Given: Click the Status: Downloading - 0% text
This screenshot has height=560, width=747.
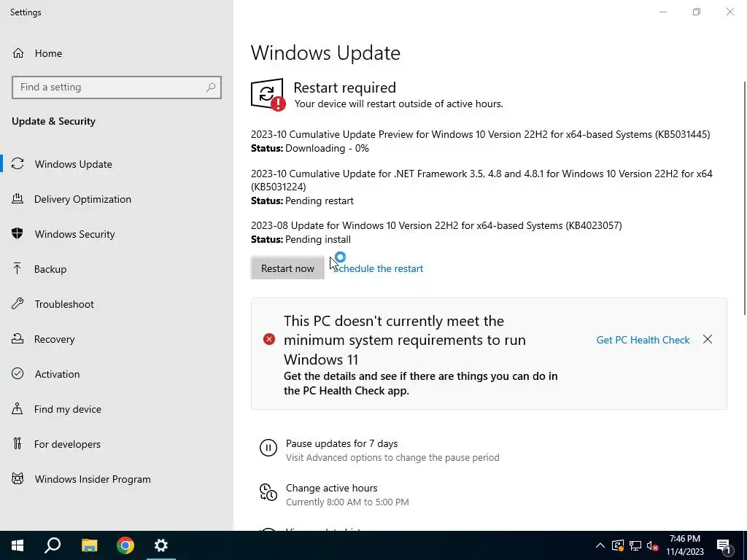Looking at the screenshot, I should (x=310, y=148).
